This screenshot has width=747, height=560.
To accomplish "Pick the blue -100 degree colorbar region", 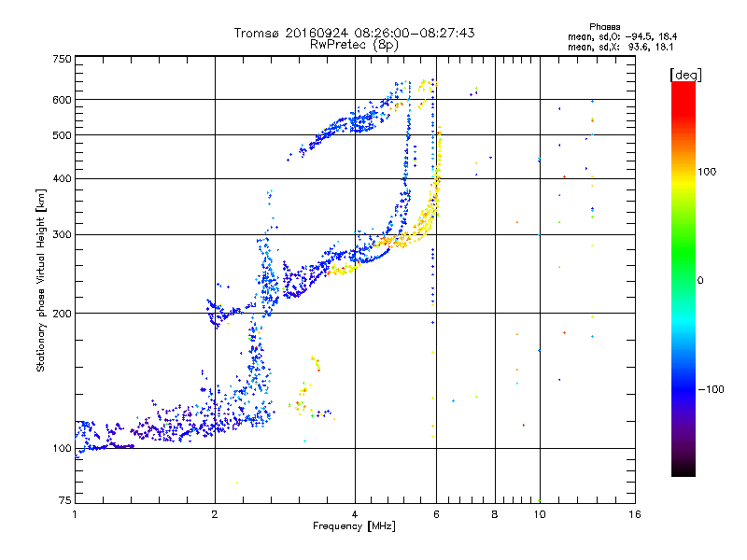I will 684,389.
